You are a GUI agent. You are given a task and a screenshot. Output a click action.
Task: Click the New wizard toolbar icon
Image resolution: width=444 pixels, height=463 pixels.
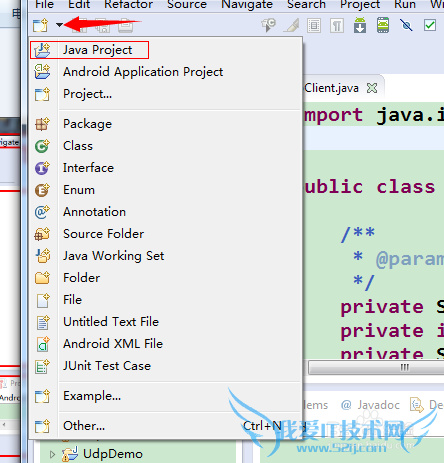point(41,25)
